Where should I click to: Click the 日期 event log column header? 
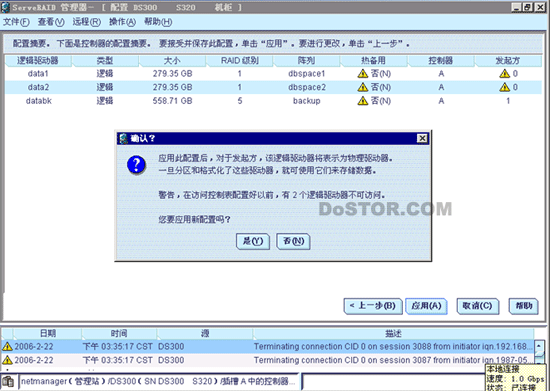pyautogui.click(x=48, y=333)
